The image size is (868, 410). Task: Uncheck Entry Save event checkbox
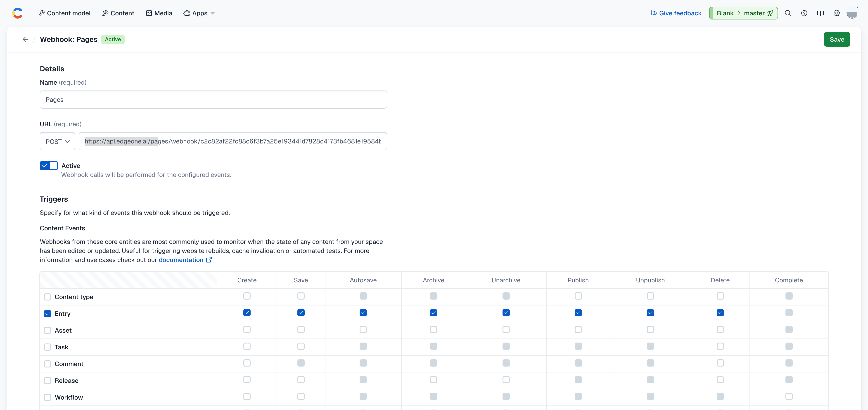click(301, 312)
